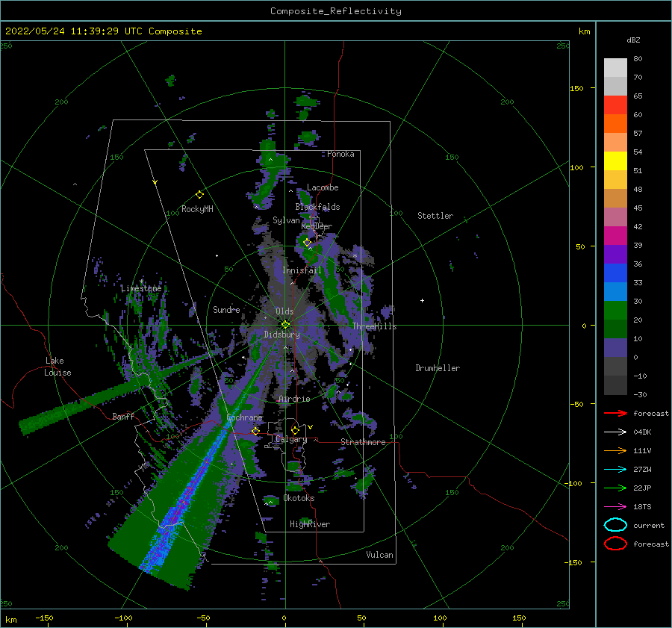The image size is (672, 628).
Task: Click the yellow radar-centre diamond below Olds
Action: (285, 325)
